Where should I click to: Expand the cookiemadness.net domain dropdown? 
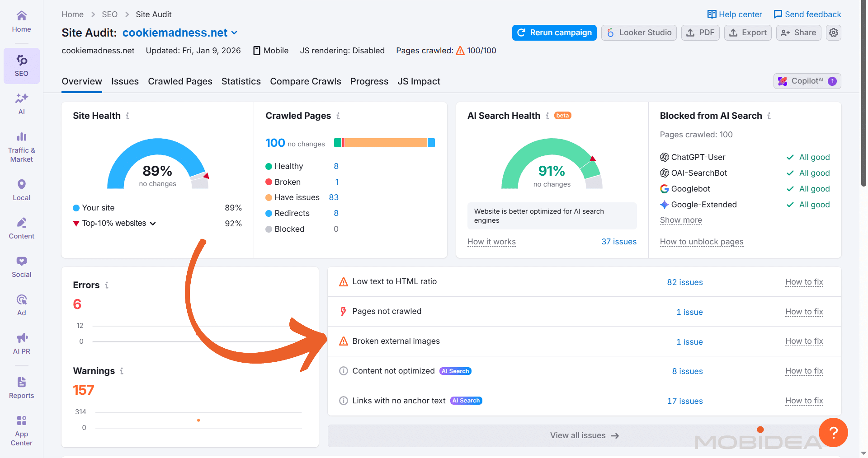(234, 33)
